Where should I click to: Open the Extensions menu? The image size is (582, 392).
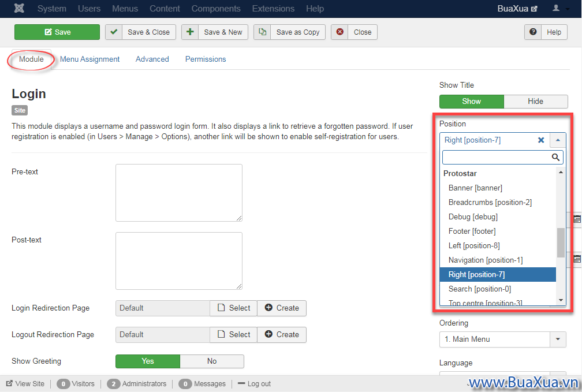(x=273, y=9)
